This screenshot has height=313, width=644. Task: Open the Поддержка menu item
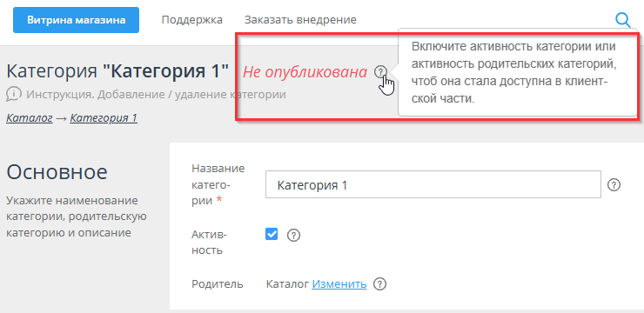point(191,20)
